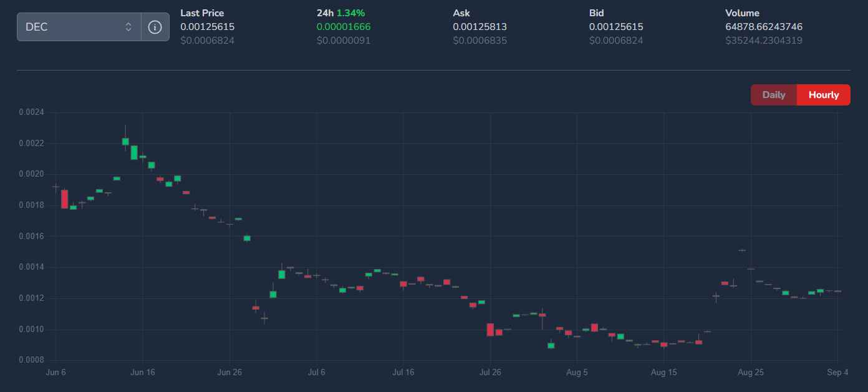Screen dimensions: 868x392
Task: Select the 0.00125615 value under Bid
Action: coord(616,27)
